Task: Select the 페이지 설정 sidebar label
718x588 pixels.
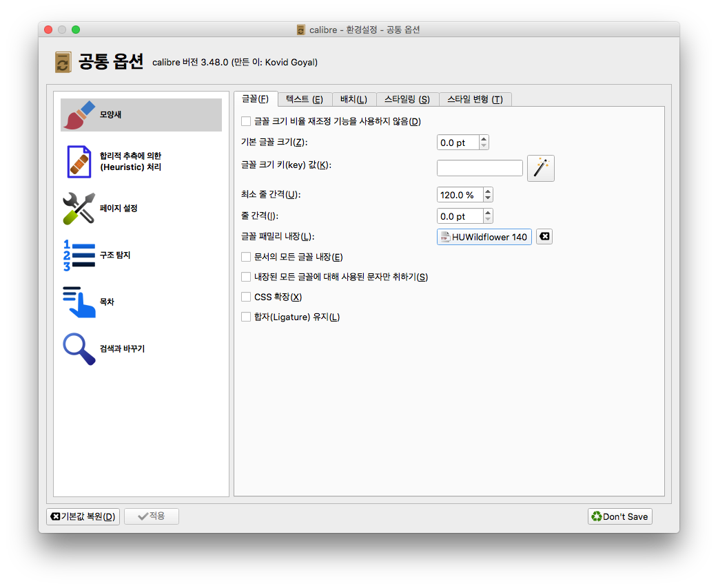Action: (x=119, y=208)
